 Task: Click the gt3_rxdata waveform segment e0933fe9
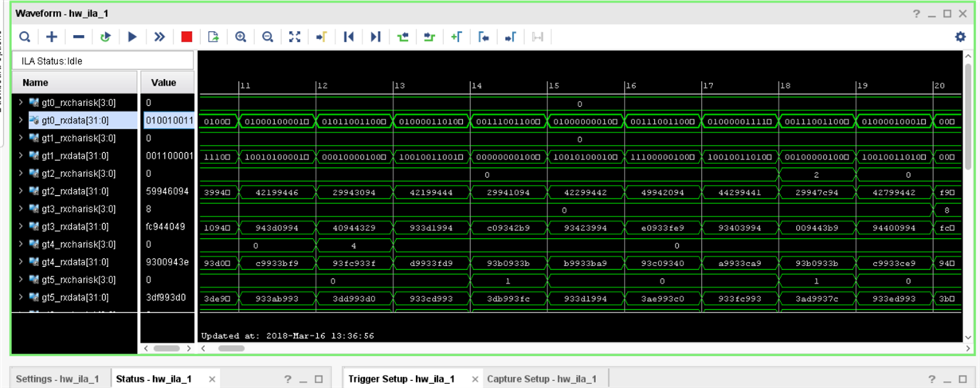tap(664, 227)
